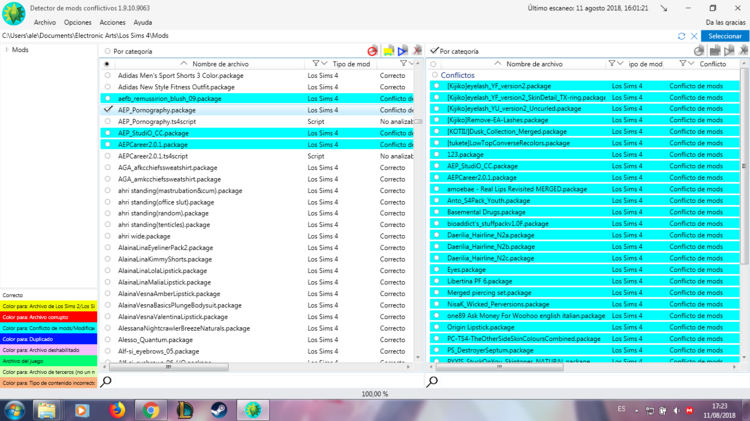The image size is (750, 421).
Task: Click the red disable-file icon in left toolbar
Action: [x=372, y=51]
